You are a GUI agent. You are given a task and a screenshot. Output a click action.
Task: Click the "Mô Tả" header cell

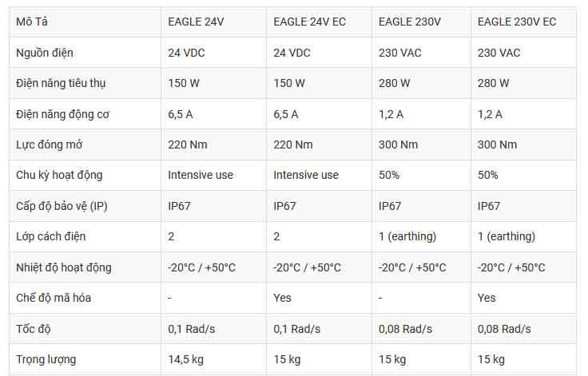pos(31,22)
